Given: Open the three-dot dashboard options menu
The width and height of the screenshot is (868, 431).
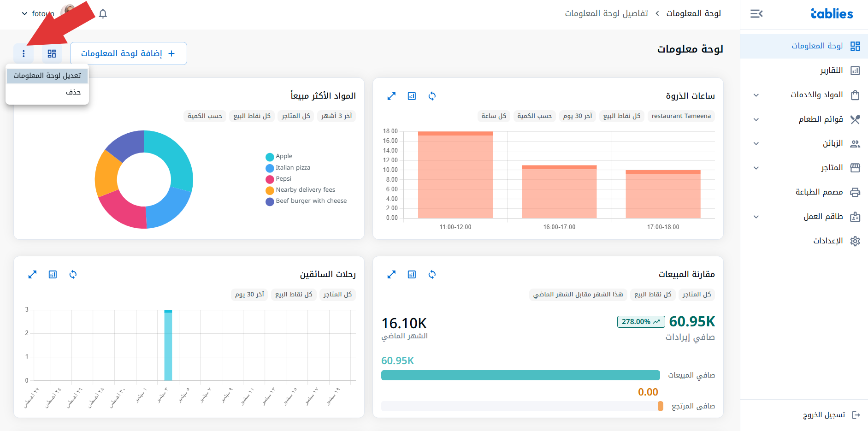Looking at the screenshot, I should 24,53.
